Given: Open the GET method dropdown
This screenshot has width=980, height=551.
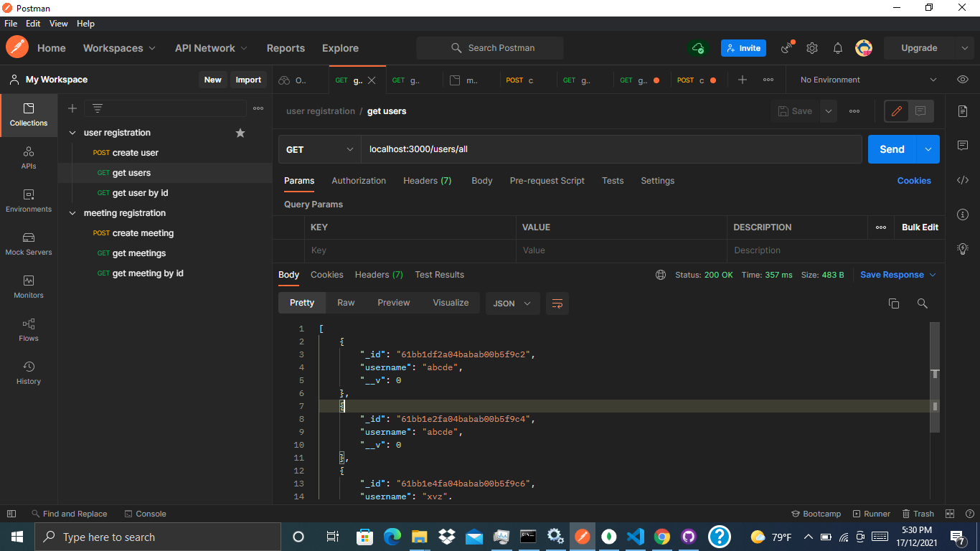Looking at the screenshot, I should coord(319,149).
